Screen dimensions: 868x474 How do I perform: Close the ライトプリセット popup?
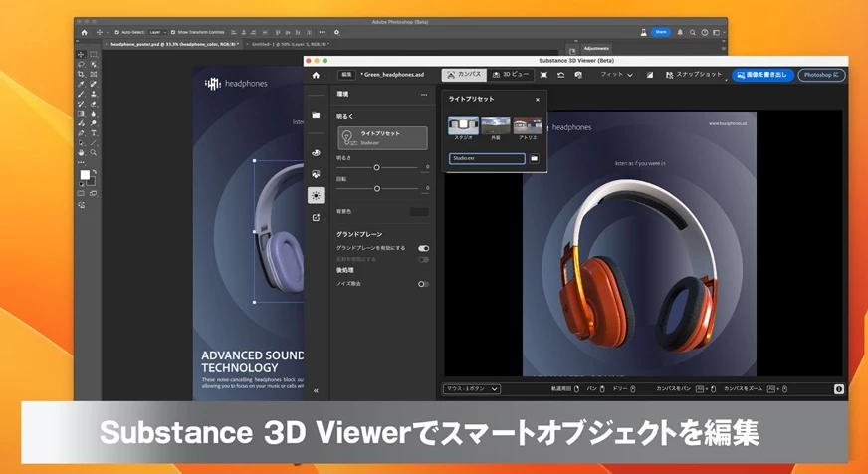coord(537,100)
